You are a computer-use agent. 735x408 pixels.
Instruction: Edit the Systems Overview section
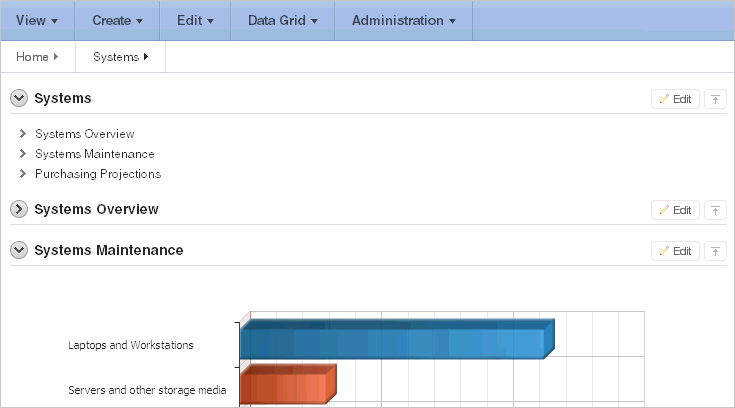click(x=675, y=210)
